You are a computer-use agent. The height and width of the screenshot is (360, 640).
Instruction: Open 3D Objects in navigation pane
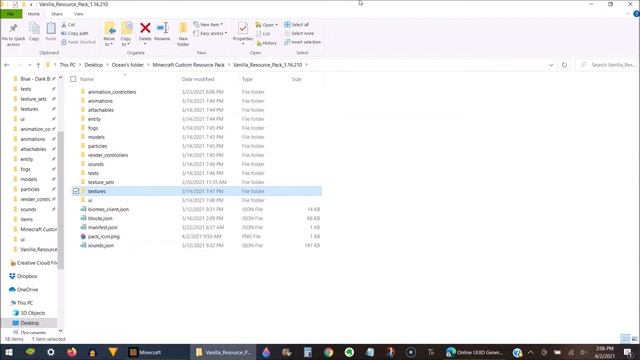[29, 313]
